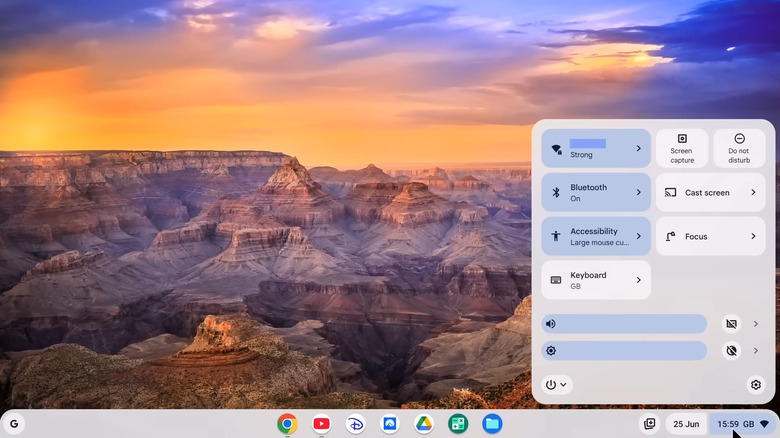Toggle the Wi-Fi network tile
The width and height of the screenshot is (780, 438).
coord(596,148)
